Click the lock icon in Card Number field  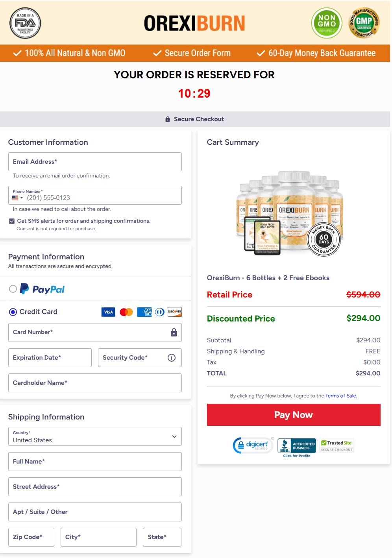pos(174,333)
